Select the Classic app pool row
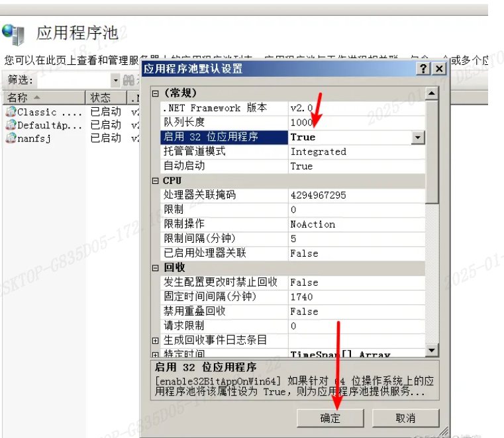The width and height of the screenshot is (504, 438). pyautogui.click(x=72, y=112)
